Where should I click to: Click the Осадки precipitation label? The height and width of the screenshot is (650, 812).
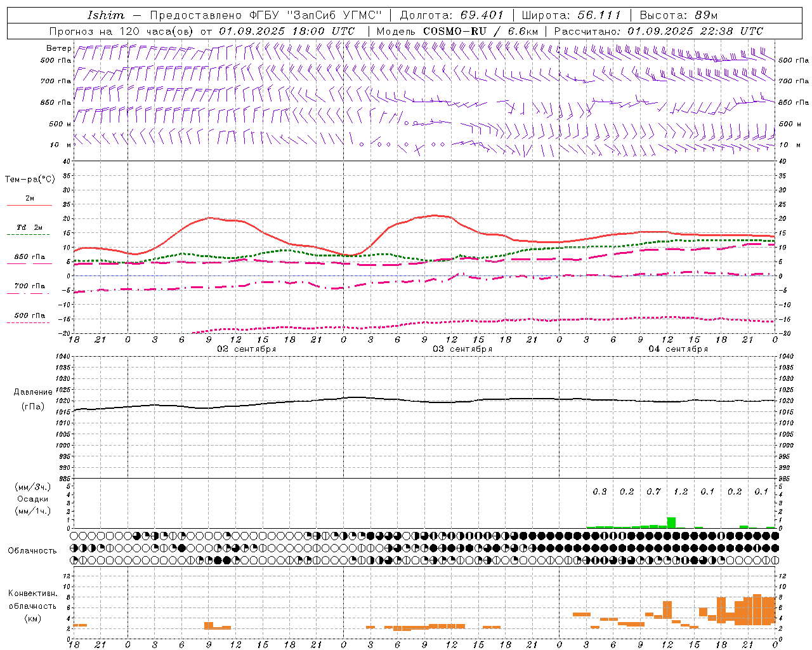click(33, 499)
